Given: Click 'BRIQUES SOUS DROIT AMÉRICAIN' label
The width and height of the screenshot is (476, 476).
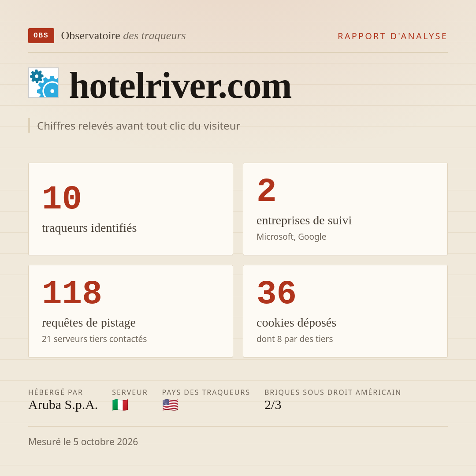Looking at the screenshot, I should pyautogui.click(x=333, y=392).
